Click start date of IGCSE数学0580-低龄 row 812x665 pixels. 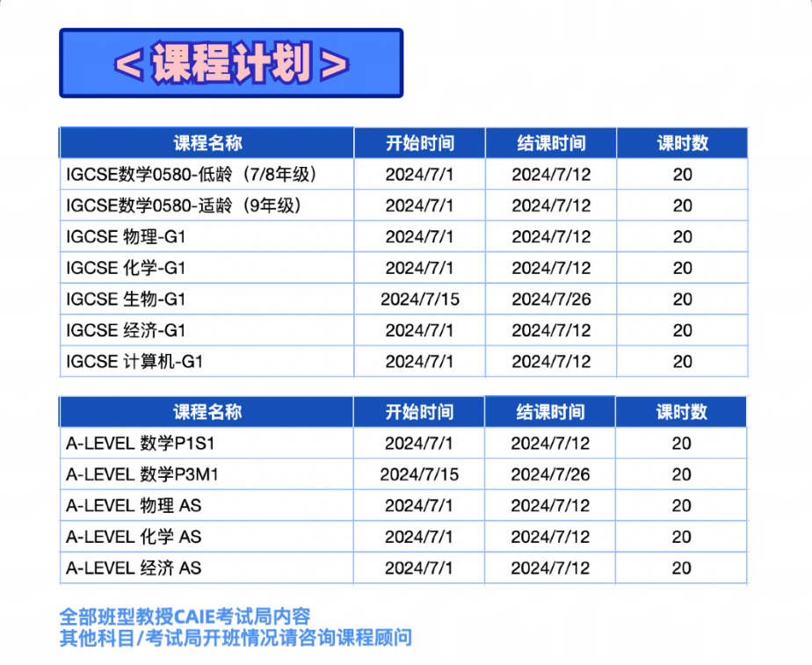click(x=419, y=175)
